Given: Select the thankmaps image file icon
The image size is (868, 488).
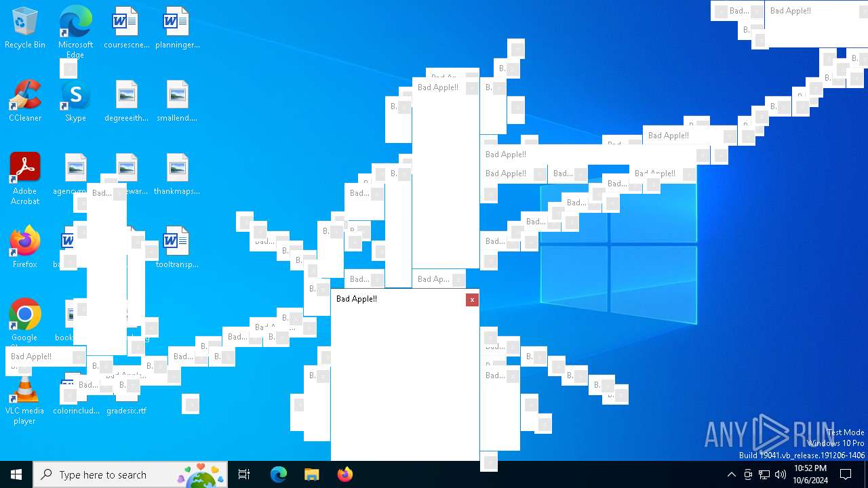Looking at the screenshot, I should pos(177,174).
